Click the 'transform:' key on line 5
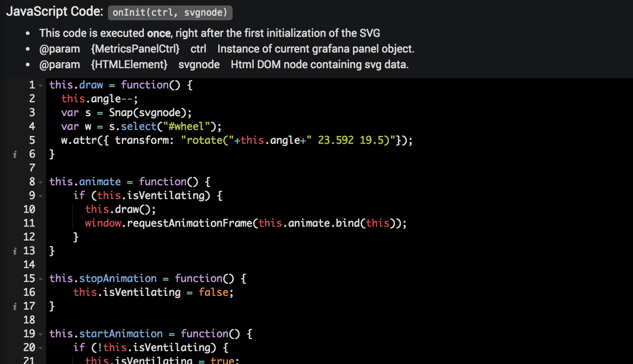Viewport: 633px width, 364px height. [x=145, y=140]
